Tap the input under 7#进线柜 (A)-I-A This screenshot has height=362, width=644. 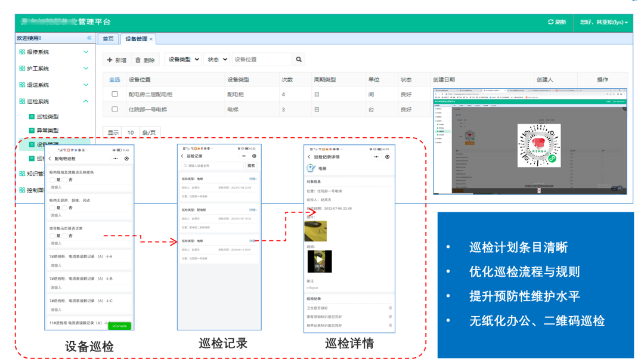point(89,265)
